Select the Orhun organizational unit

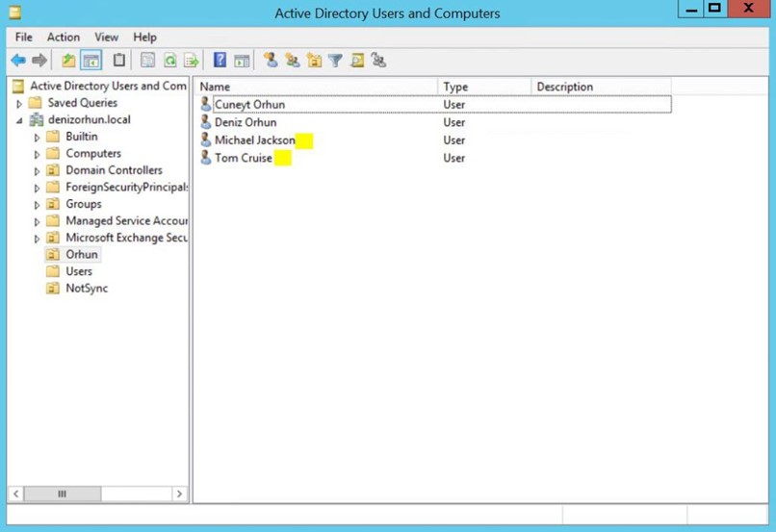click(x=82, y=255)
